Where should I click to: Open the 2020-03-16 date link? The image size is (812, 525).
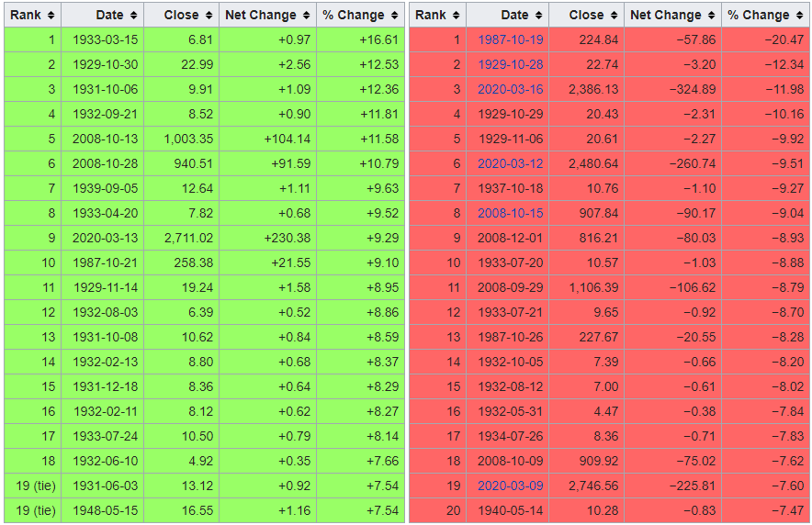pos(510,89)
